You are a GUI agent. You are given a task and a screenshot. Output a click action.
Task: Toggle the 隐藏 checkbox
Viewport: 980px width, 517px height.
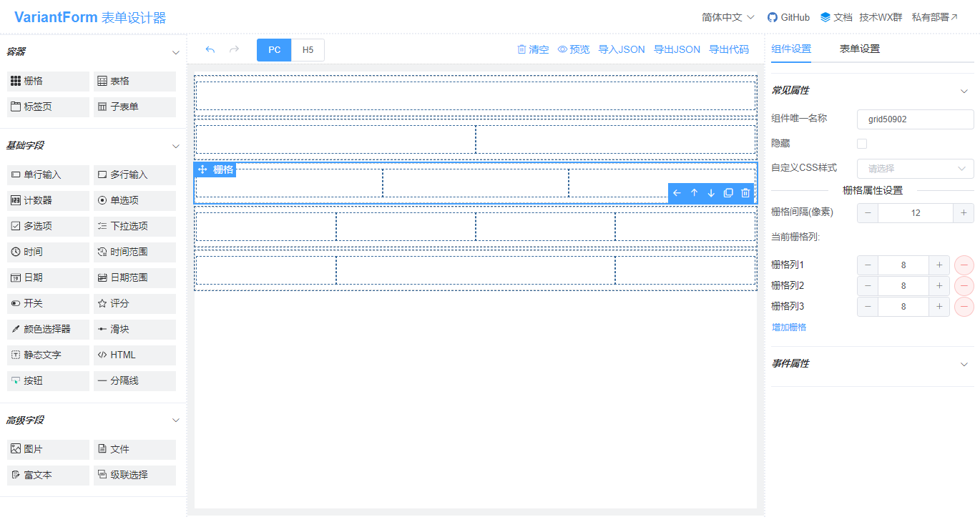pyautogui.click(x=862, y=144)
